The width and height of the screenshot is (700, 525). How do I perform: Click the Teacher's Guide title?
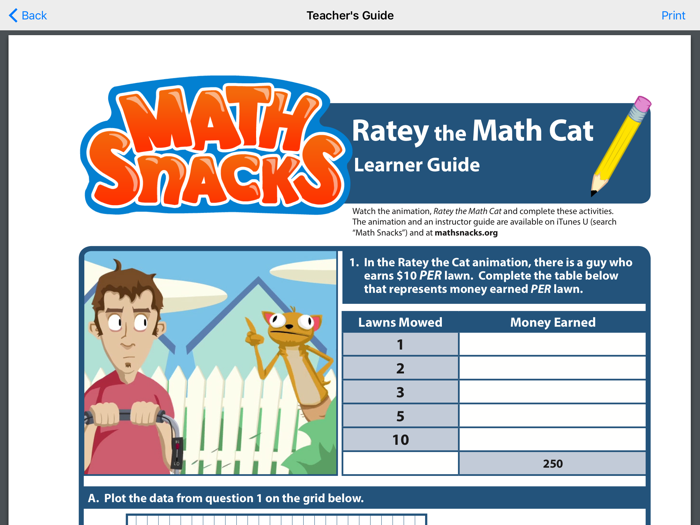tap(350, 15)
